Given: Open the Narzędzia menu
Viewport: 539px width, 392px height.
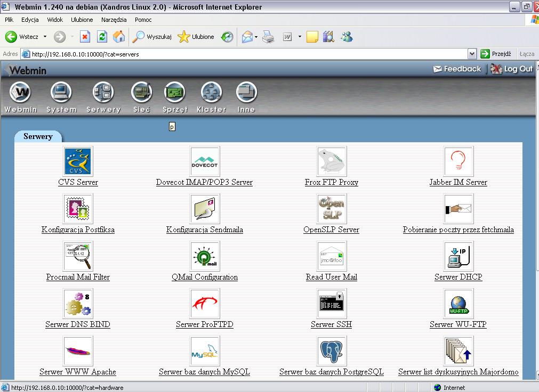Looking at the screenshot, I should tap(114, 20).
